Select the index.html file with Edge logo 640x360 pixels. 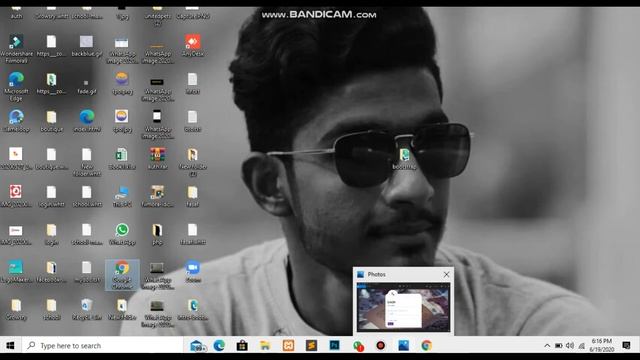point(87,121)
